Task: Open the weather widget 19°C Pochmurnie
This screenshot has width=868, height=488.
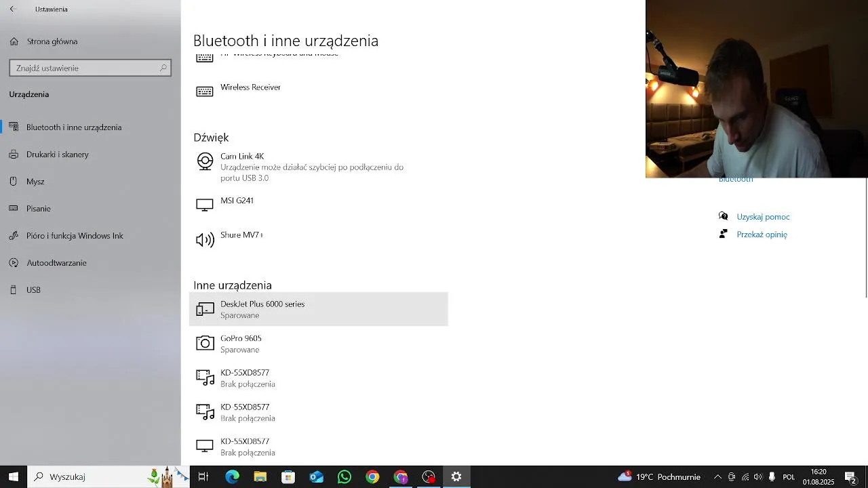Action: pos(659,477)
